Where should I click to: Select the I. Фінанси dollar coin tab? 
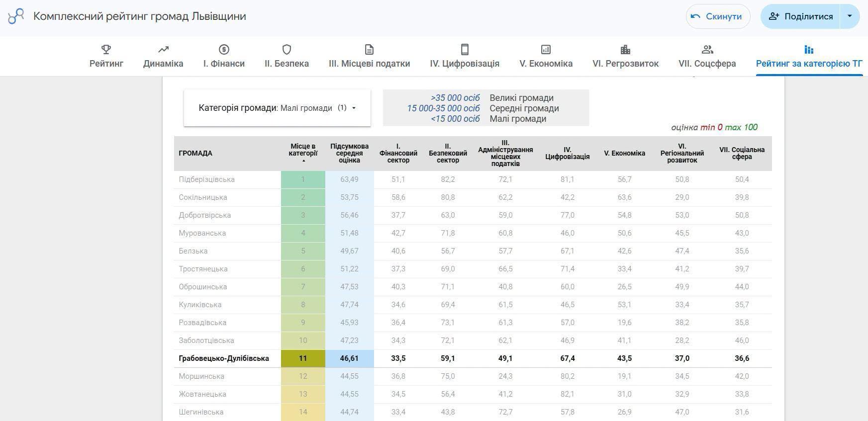click(x=224, y=56)
